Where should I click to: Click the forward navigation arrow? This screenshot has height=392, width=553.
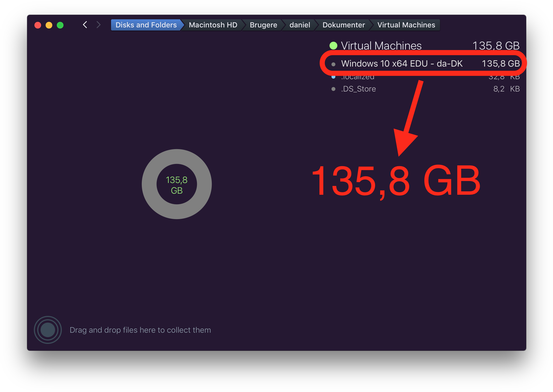coord(99,25)
